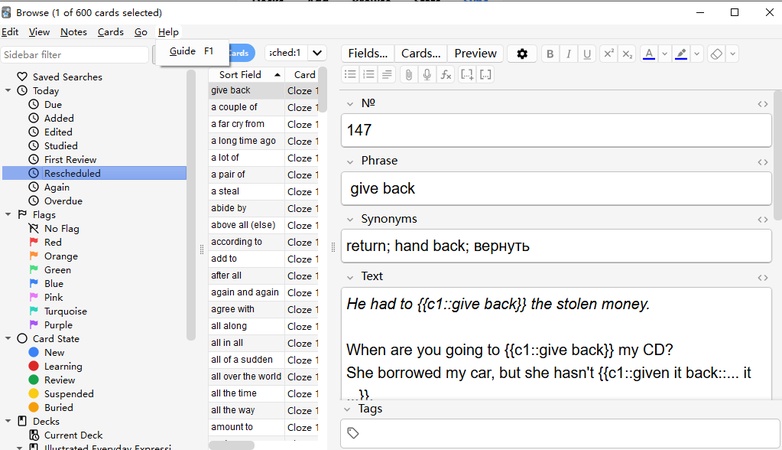Open the search history dropdown
The height and width of the screenshot is (450, 782).
point(317,53)
